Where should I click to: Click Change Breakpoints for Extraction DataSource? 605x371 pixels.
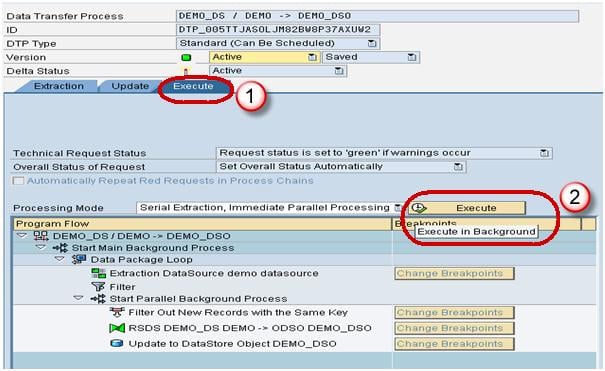point(455,273)
